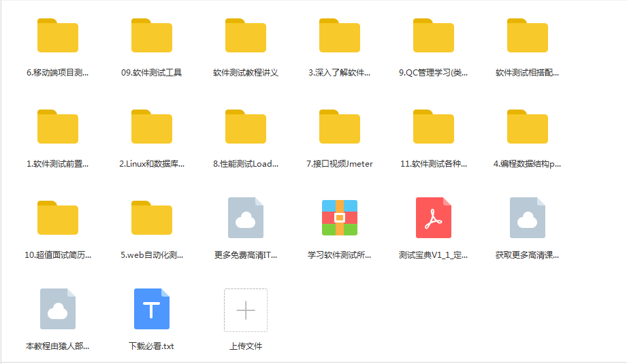Click the file name 下载必看.txt
Screen dimensions: 627x364
click(x=152, y=346)
